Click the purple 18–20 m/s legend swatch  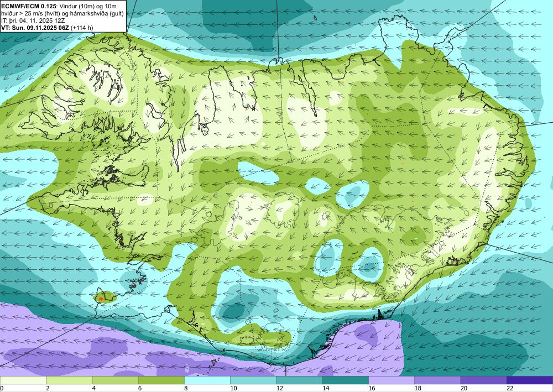click(437, 380)
